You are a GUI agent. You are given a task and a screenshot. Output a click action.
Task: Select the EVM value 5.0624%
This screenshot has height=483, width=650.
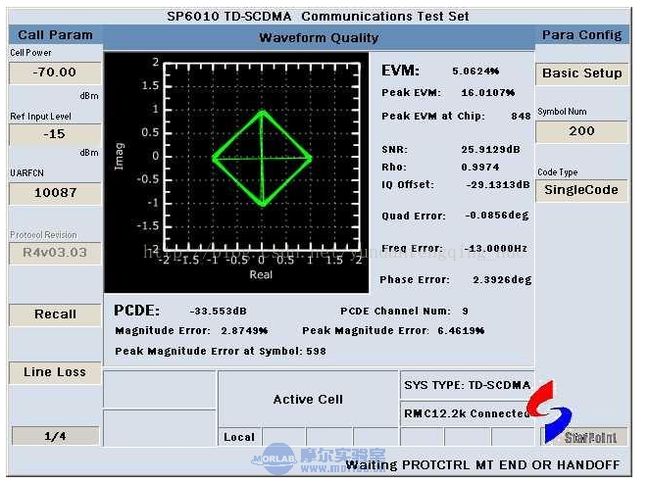coord(476,71)
